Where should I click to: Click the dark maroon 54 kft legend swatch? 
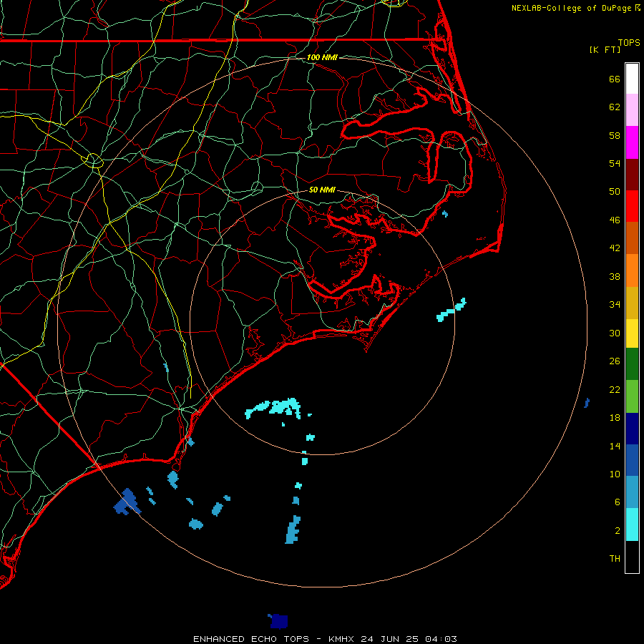pyautogui.click(x=632, y=174)
